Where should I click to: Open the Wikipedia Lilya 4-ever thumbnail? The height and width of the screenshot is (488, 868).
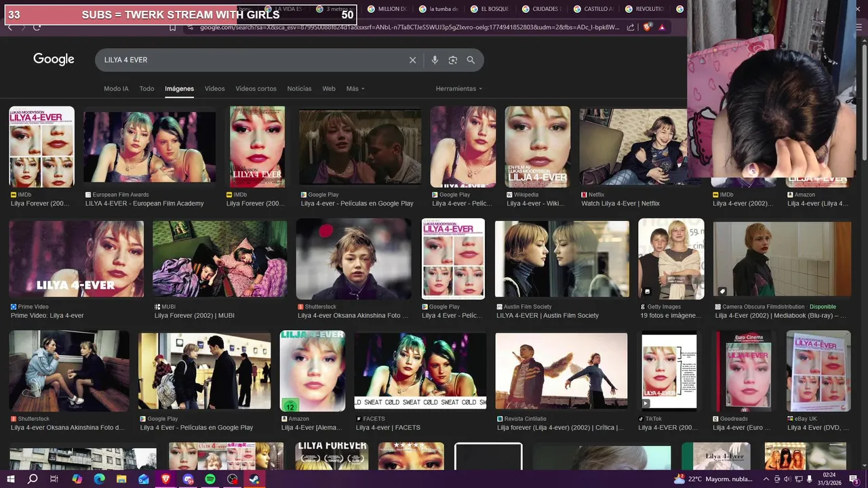tap(537, 146)
